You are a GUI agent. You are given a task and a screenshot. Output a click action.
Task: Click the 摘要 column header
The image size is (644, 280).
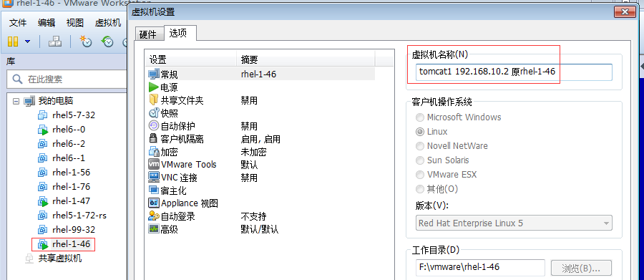[306, 59]
